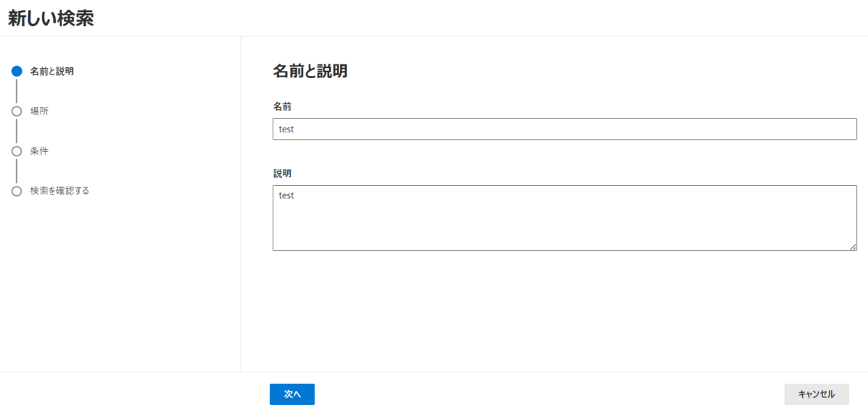Go to the 場所 step
Image resolution: width=868 pixels, height=408 pixels.
[x=40, y=111]
